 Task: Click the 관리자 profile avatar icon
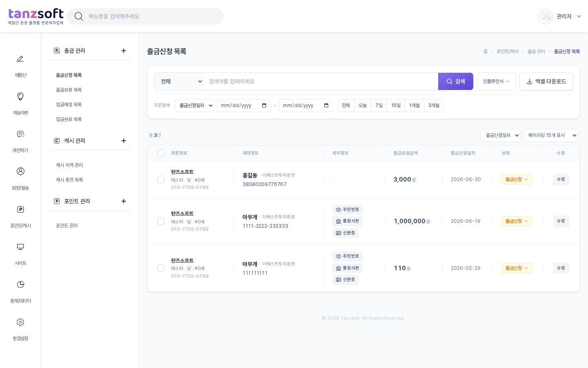(x=546, y=16)
